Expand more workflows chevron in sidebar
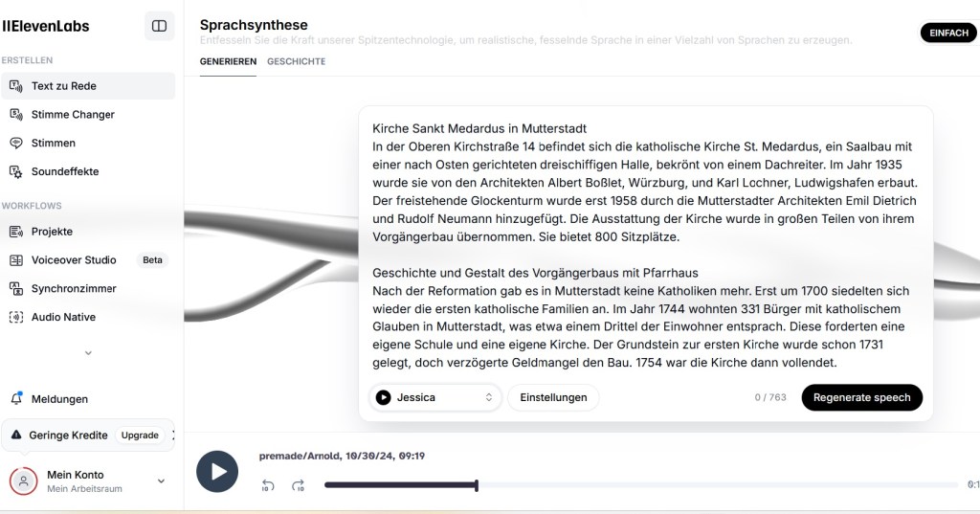 pyautogui.click(x=88, y=353)
